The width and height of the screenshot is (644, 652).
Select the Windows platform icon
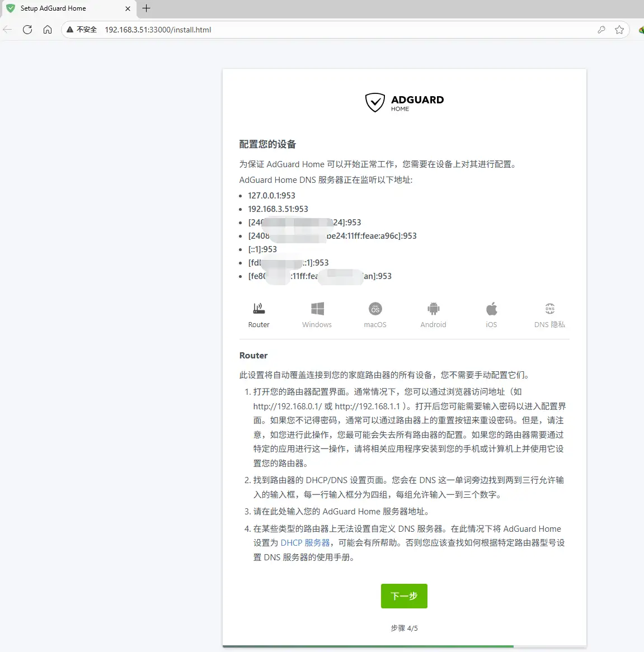(x=317, y=309)
